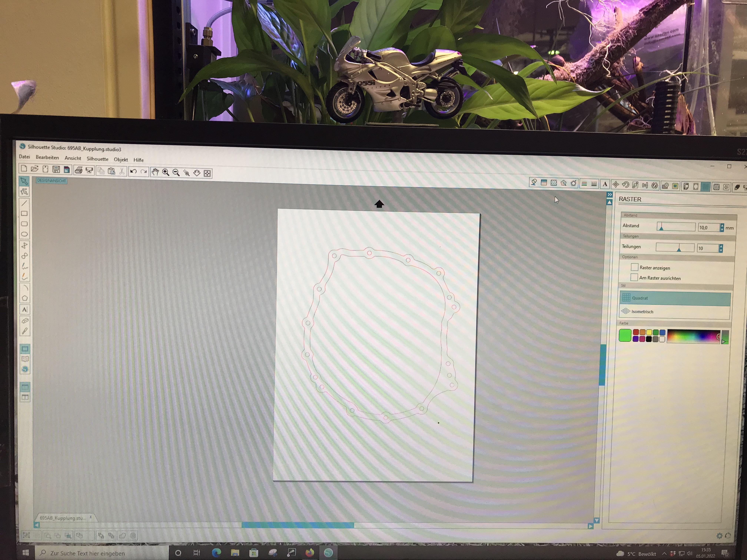Viewport: 747px width, 560px height.
Task: Enable the Raster anzeigen checkbox
Action: (635, 267)
